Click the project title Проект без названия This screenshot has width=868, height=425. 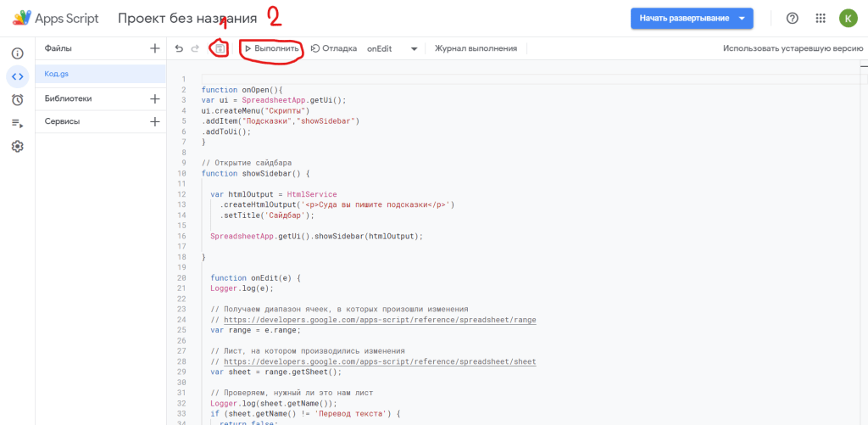pos(187,19)
